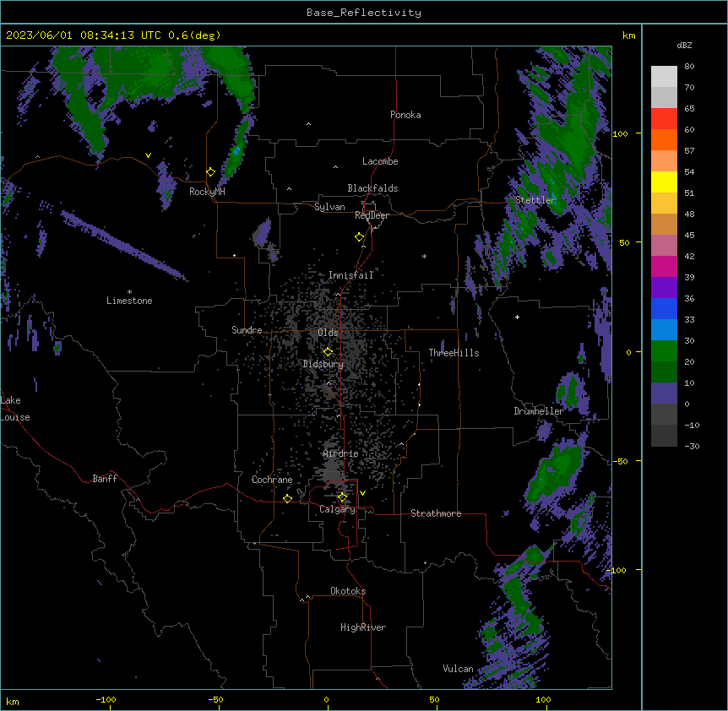Viewport: 728px width, 711px height.
Task: Pick the red 65-60 dBZ legend swatch
Action: pos(664,119)
